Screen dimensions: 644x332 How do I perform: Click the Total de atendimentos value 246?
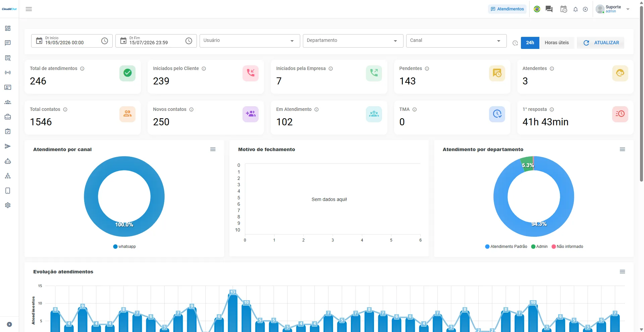click(38, 81)
